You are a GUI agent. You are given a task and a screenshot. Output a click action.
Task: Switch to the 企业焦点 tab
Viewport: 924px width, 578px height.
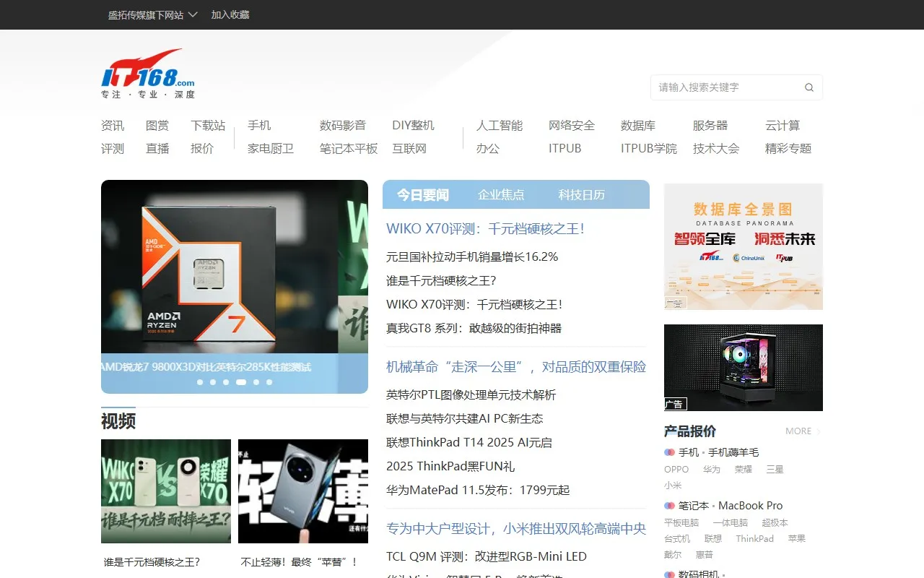tap(501, 194)
